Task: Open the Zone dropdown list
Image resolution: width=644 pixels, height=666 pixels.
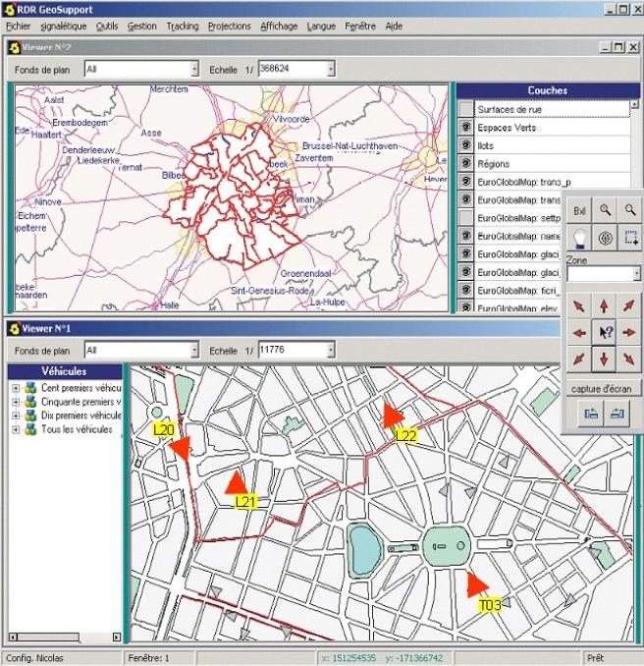Action: (x=636, y=274)
